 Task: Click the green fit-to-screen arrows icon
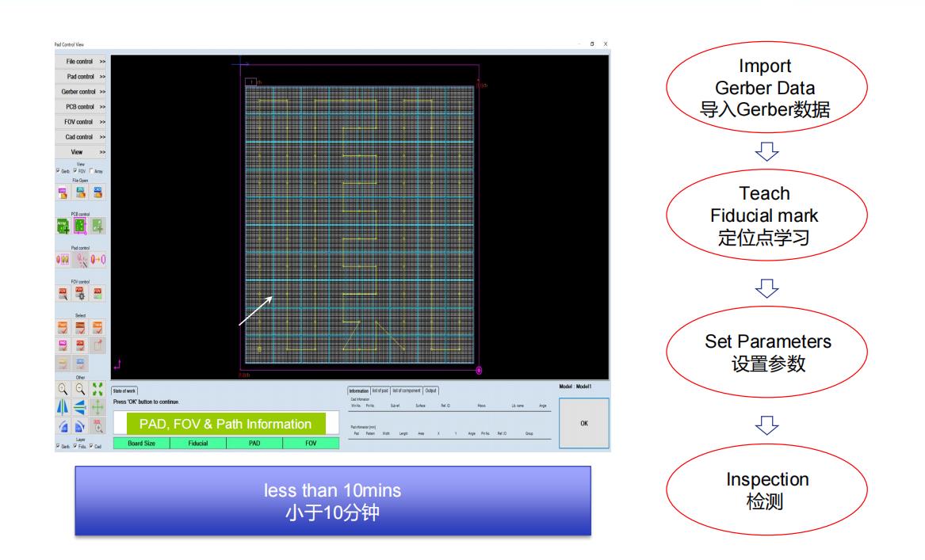pos(98,388)
